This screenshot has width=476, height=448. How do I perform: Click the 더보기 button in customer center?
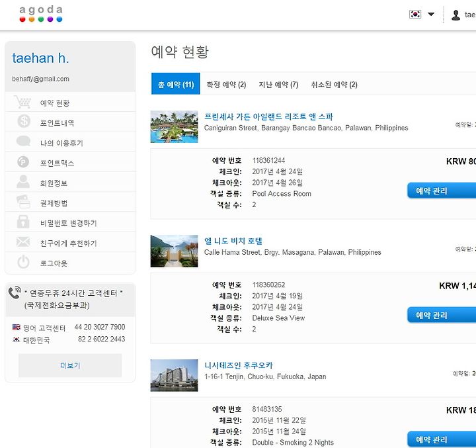[x=70, y=365]
